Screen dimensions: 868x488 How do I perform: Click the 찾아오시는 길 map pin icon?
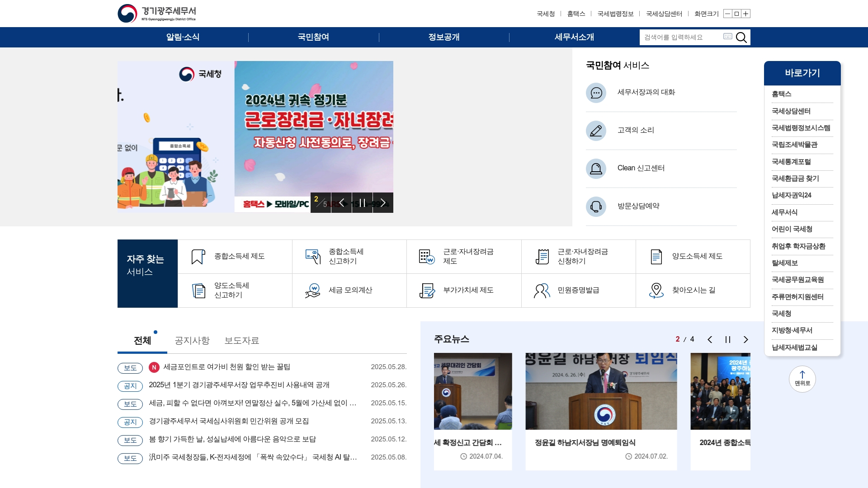coord(656,291)
